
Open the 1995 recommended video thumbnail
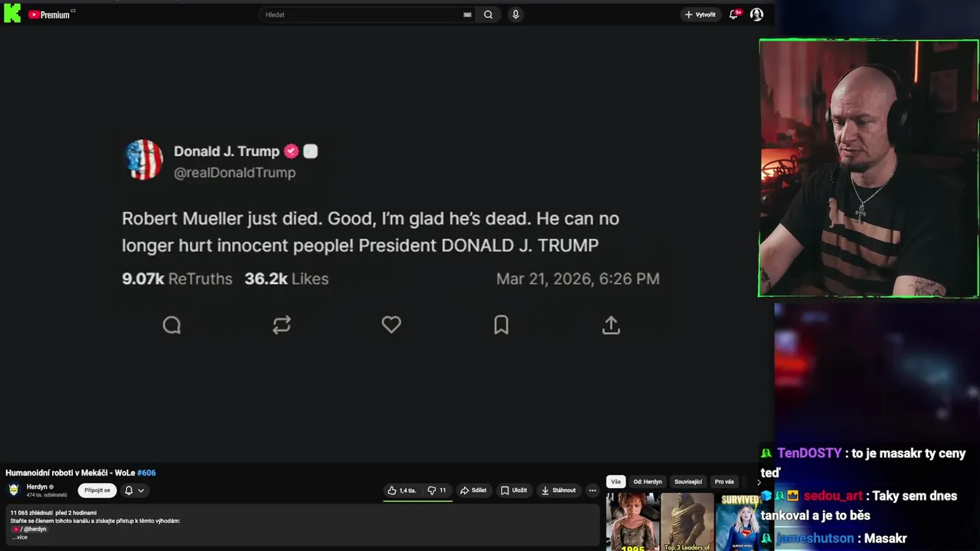[x=633, y=522]
